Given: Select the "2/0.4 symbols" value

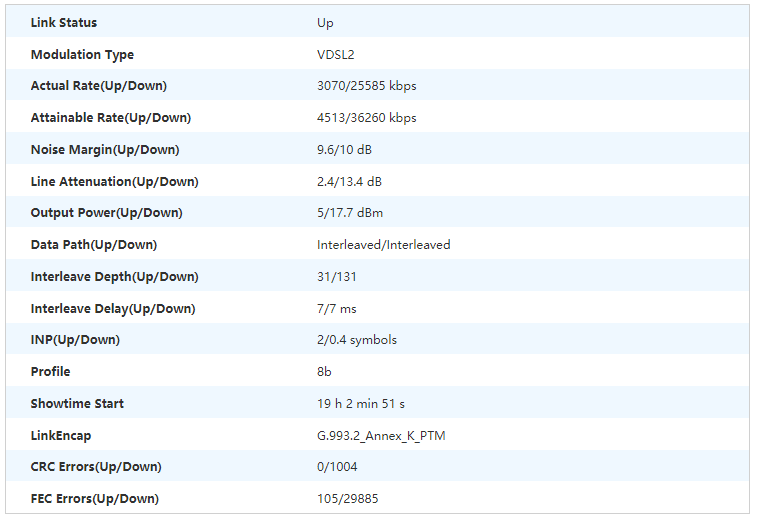Looking at the screenshot, I should (357, 340).
